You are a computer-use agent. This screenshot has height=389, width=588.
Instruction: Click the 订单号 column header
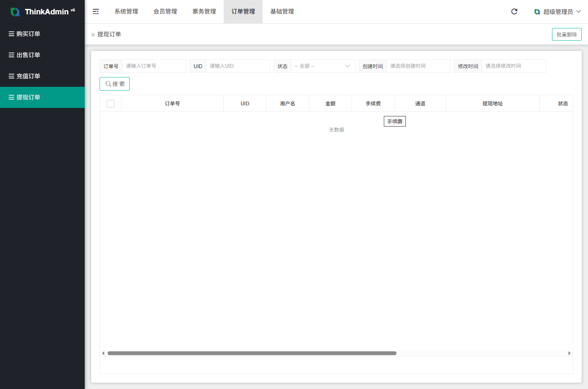(x=172, y=104)
